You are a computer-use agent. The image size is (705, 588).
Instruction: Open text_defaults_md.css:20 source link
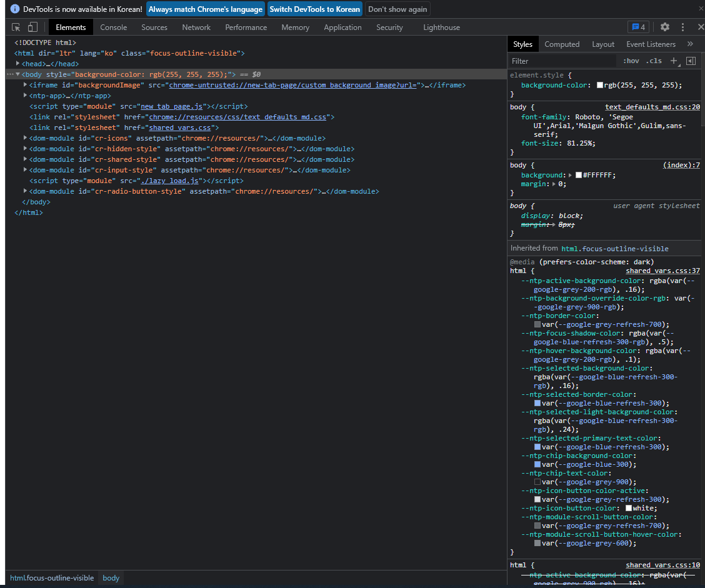click(652, 107)
